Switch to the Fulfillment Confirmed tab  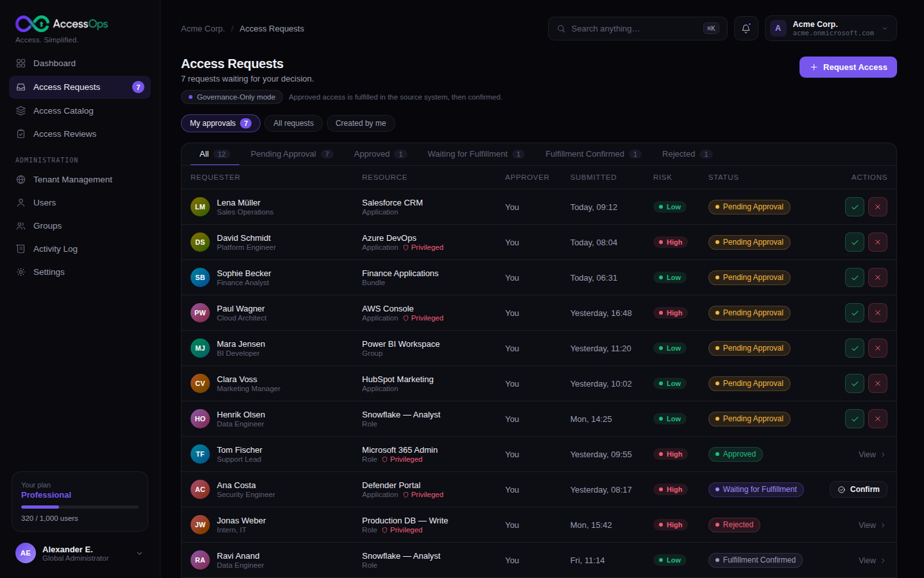click(x=593, y=154)
